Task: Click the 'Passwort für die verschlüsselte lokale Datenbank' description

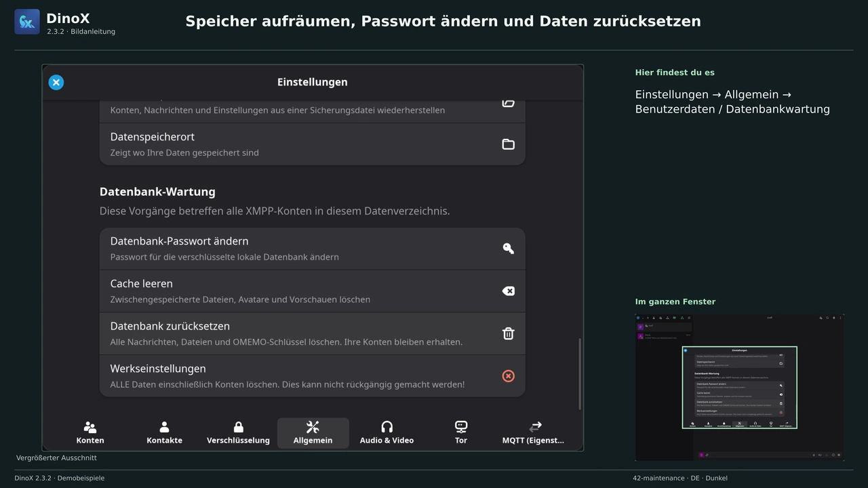Action: (224, 257)
